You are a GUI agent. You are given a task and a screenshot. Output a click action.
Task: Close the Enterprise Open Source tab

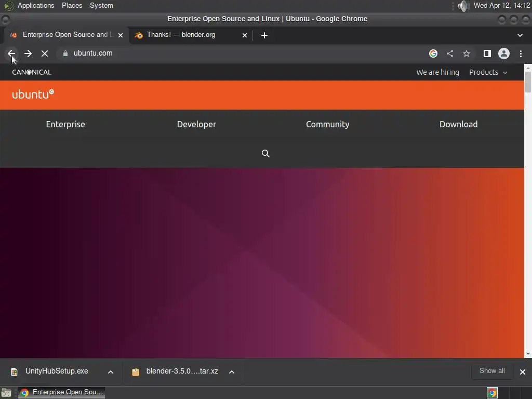coord(121,35)
